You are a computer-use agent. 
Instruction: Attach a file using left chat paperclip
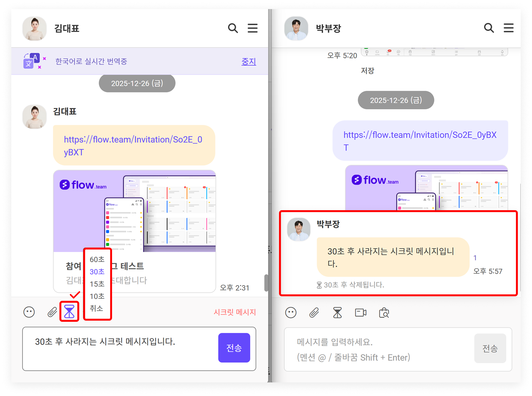click(x=52, y=312)
